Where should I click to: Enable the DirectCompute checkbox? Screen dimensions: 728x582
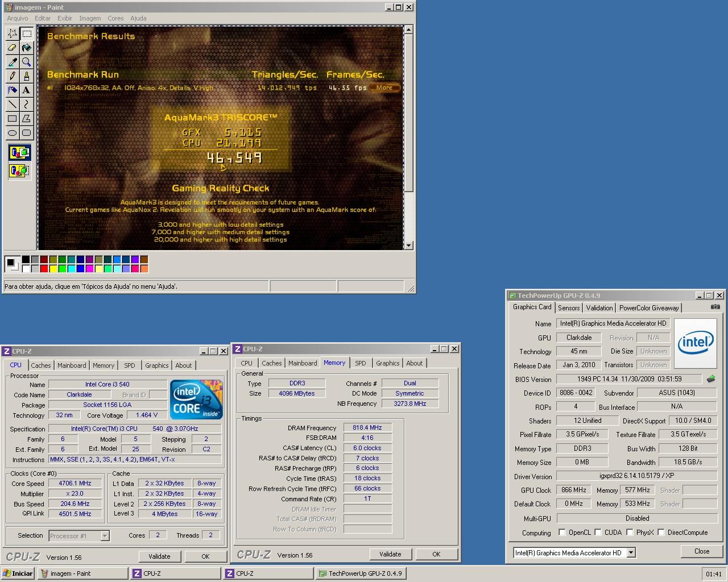click(661, 533)
